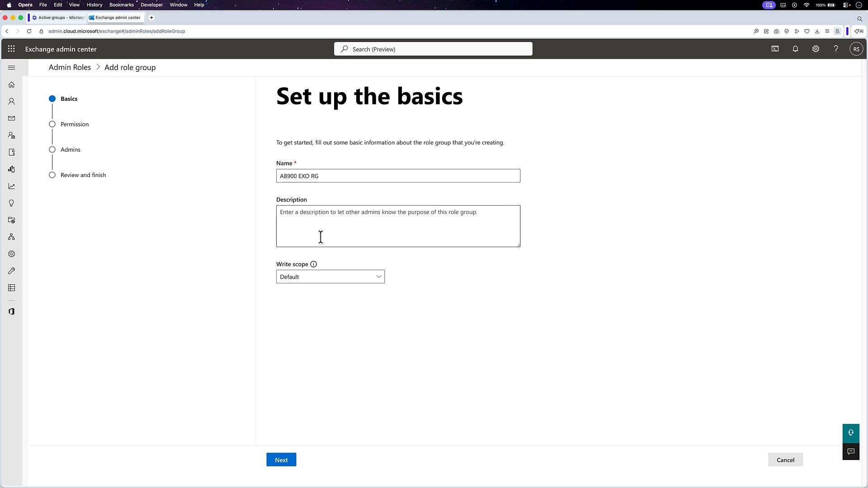Viewport: 868px width, 488px height.
Task: Open header settings gear
Action: (x=816, y=49)
